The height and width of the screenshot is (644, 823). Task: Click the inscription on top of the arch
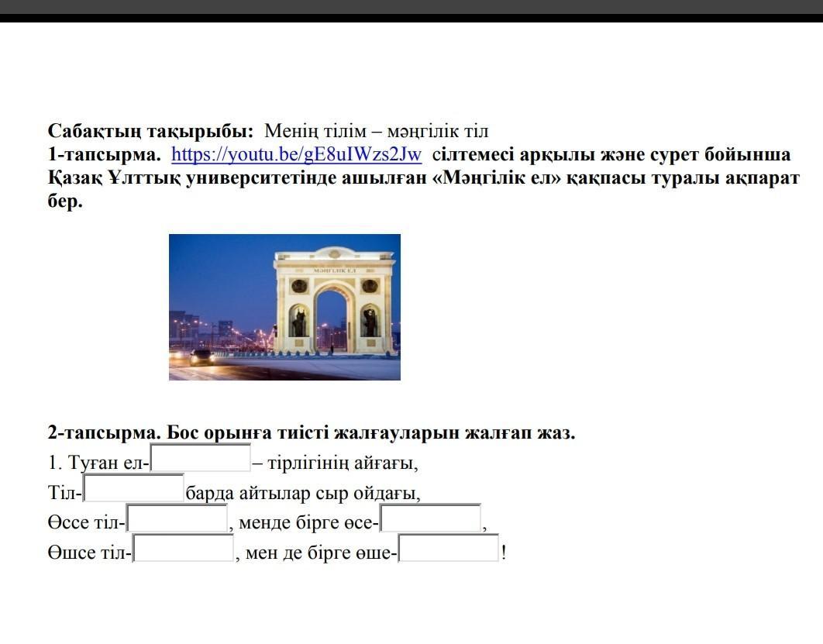335,270
